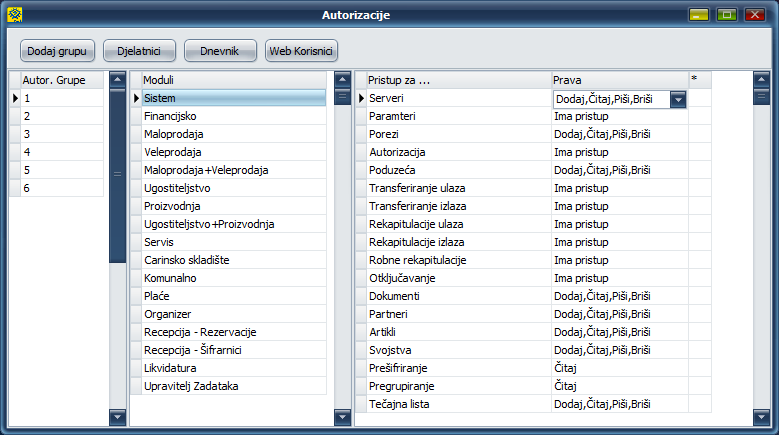Image resolution: width=779 pixels, height=435 pixels.
Task: Hit the permissions grid scroll up arrow
Action: (x=761, y=79)
